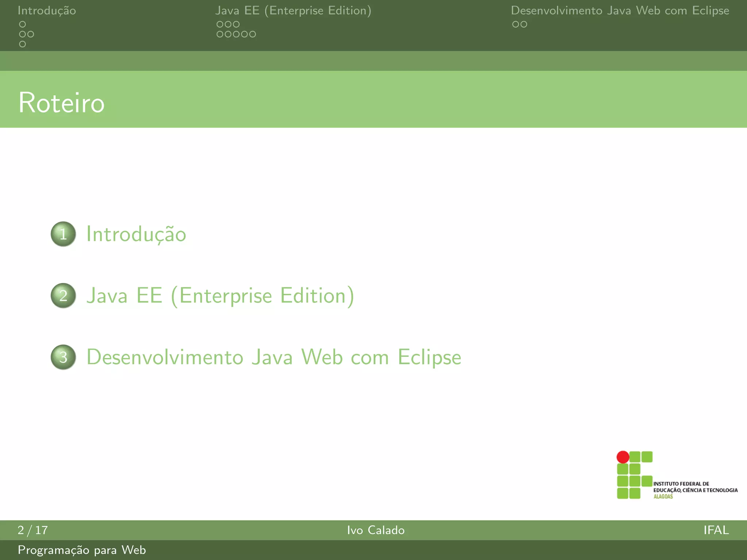Viewport: 747px width, 560px height.
Task: Click first navigation circle under Introdução
Action: click(x=23, y=24)
